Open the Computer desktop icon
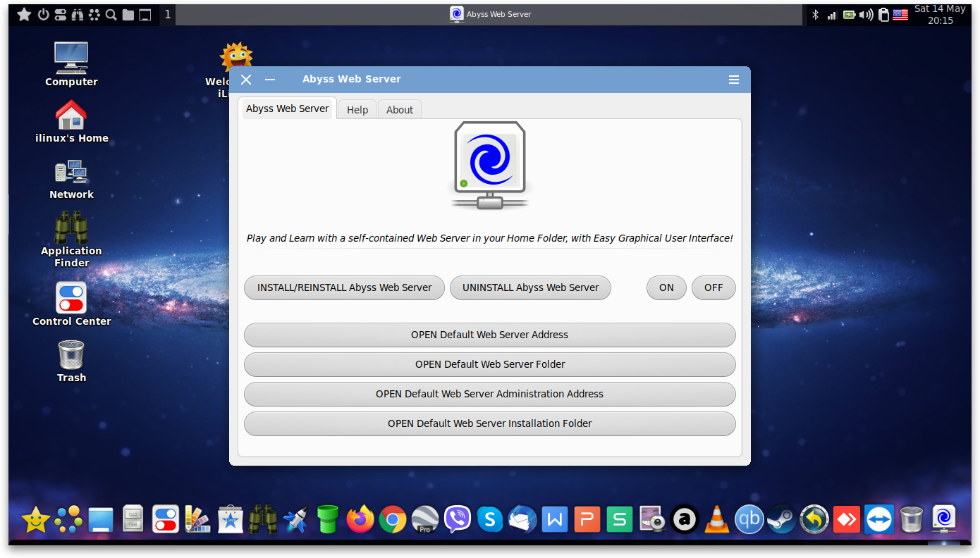Image resolution: width=980 pixels, height=558 pixels. pyautogui.click(x=71, y=64)
